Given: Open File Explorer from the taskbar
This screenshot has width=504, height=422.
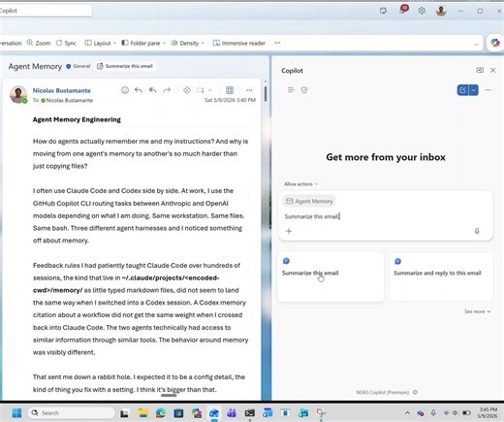Looking at the screenshot, I should tap(142, 413).
